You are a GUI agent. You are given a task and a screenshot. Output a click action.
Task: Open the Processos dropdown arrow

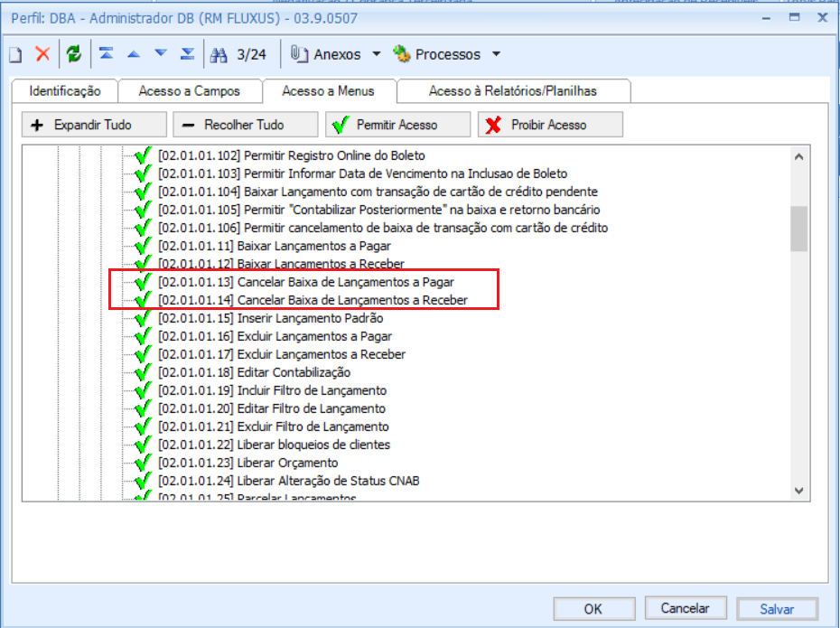[496, 54]
